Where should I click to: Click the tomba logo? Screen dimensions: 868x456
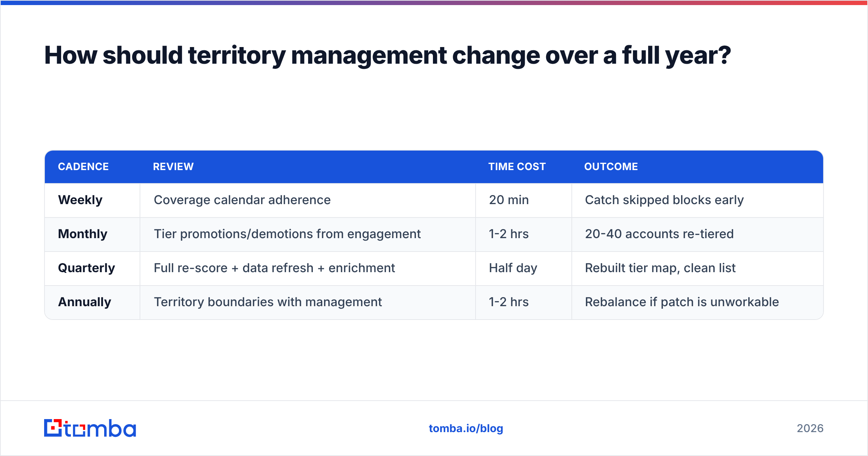90,428
